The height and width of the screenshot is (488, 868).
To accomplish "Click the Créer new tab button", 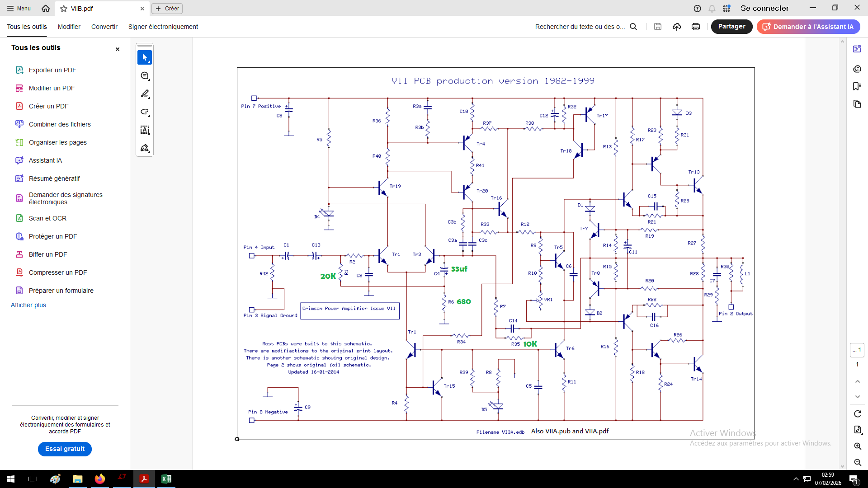I will pos(167,9).
